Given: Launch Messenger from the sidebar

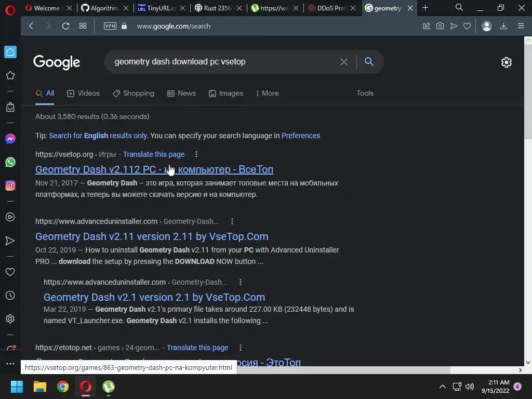Looking at the screenshot, I should [10, 139].
